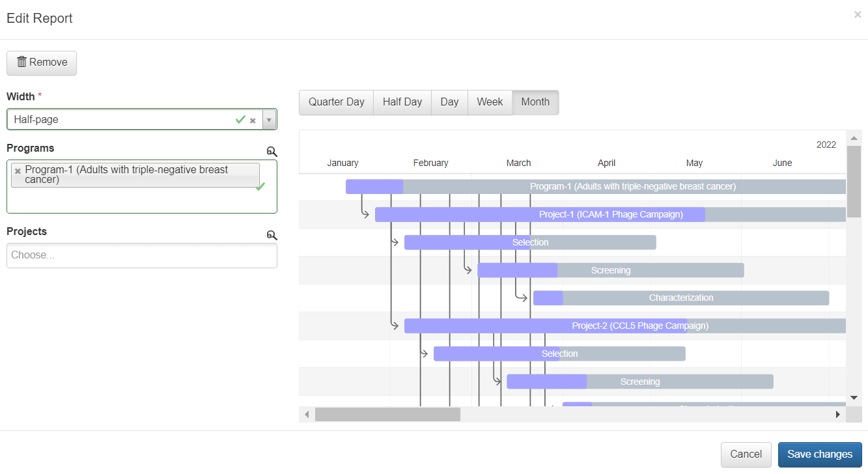Click the search icon beside Projects
The image size is (868, 474).
[x=272, y=235]
